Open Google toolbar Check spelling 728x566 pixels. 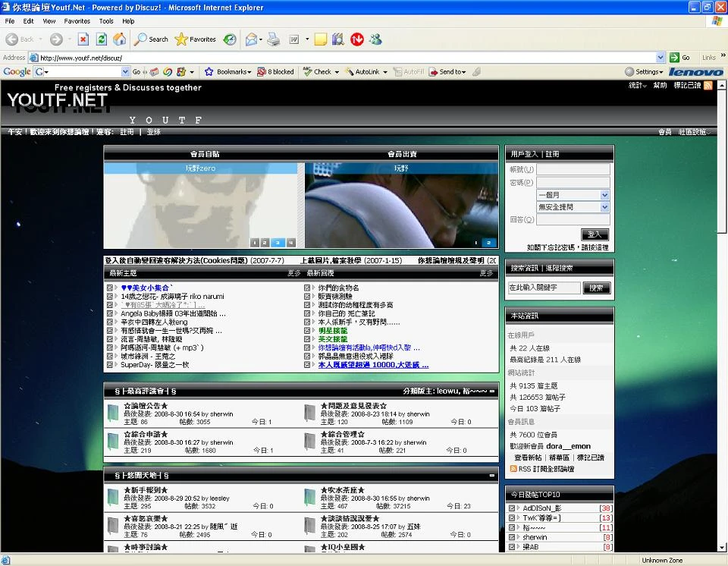tap(321, 71)
